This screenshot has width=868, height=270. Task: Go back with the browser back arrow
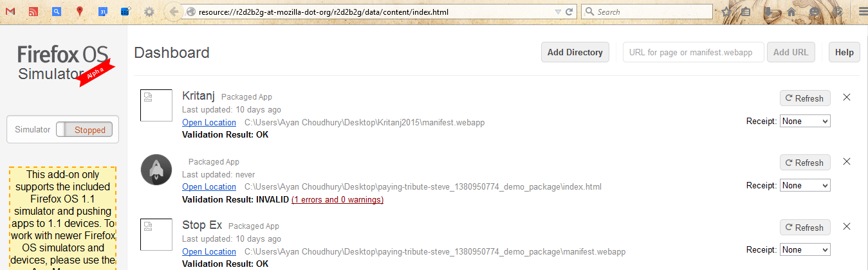click(172, 12)
